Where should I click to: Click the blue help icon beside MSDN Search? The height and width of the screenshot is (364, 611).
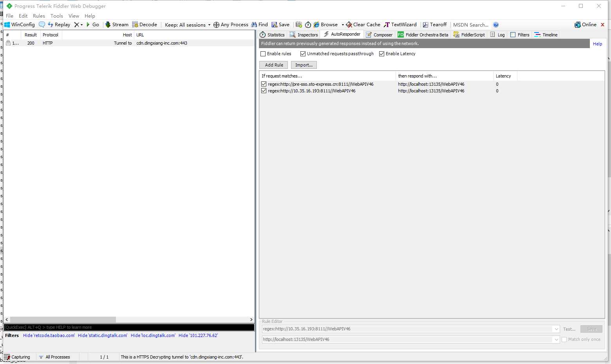(496, 25)
